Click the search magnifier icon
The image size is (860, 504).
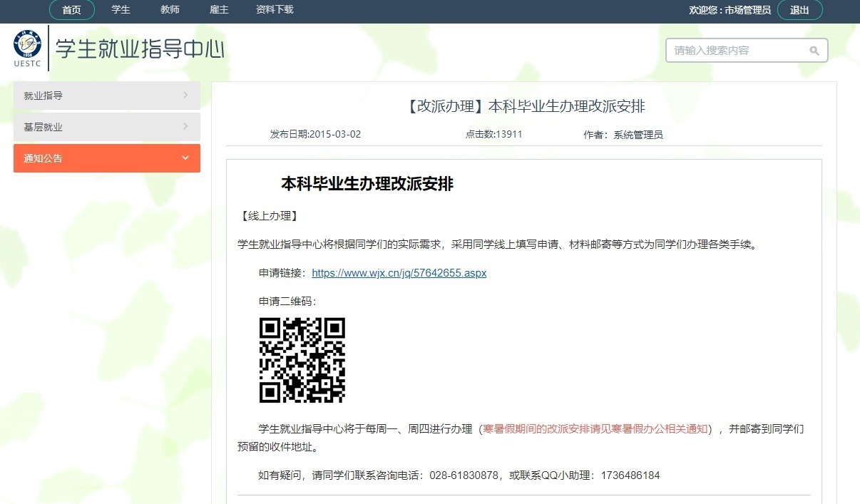814,50
